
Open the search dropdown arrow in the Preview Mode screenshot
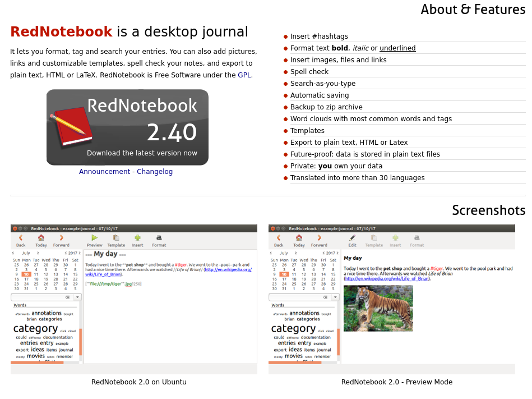tap(335, 297)
